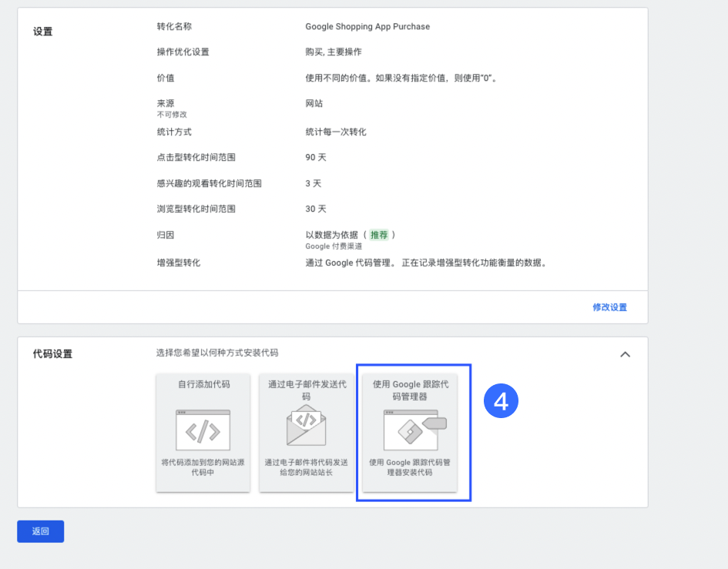Viewport: 728px width, 569px height.
Task: Click the 价值 label
Action: (166, 78)
